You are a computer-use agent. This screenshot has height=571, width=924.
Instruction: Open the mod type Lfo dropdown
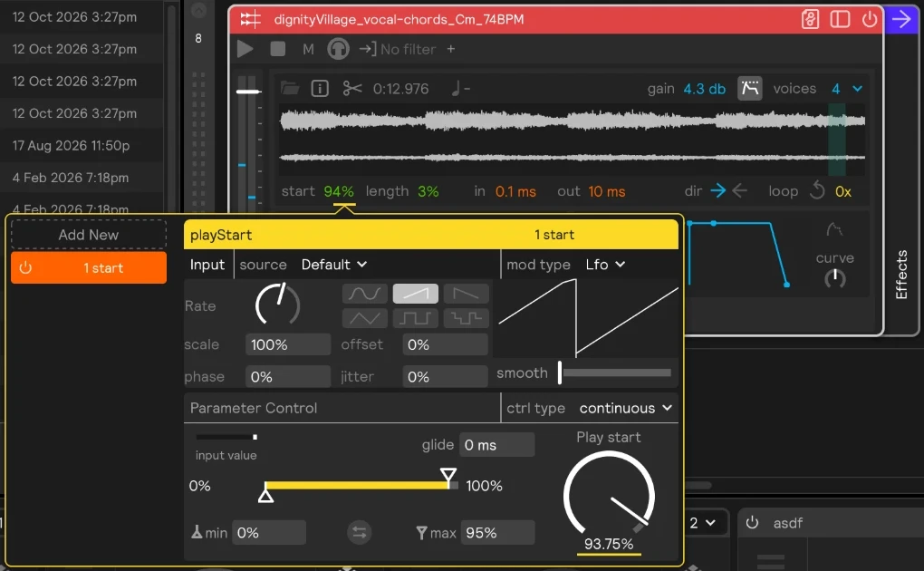[605, 265]
